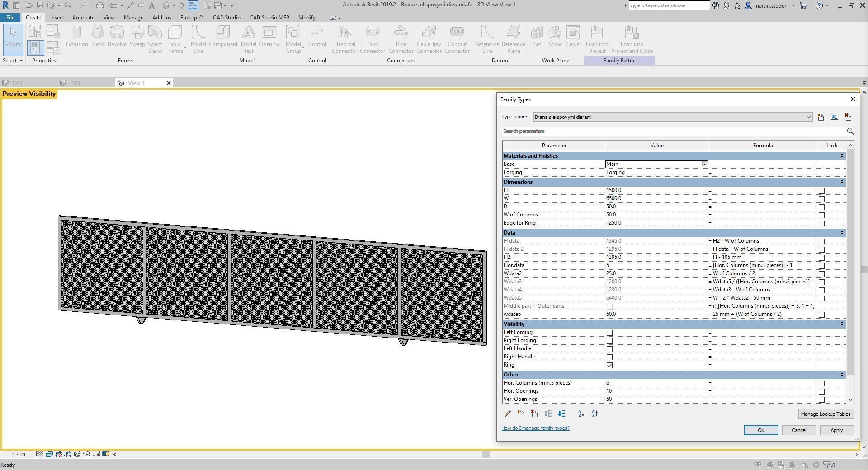Click the Apply button
The image size is (868, 470).
(837, 430)
